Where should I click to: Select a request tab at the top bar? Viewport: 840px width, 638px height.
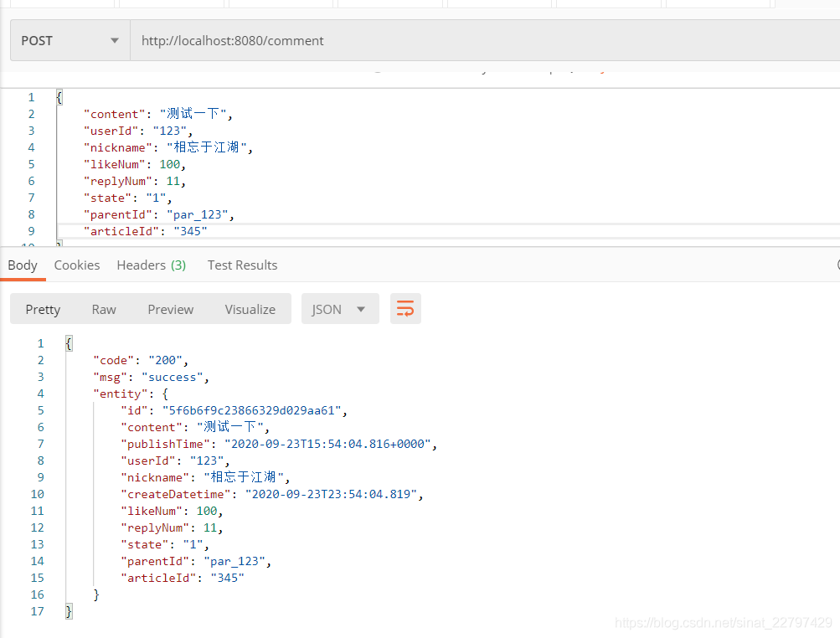pyautogui.click(x=60, y=3)
